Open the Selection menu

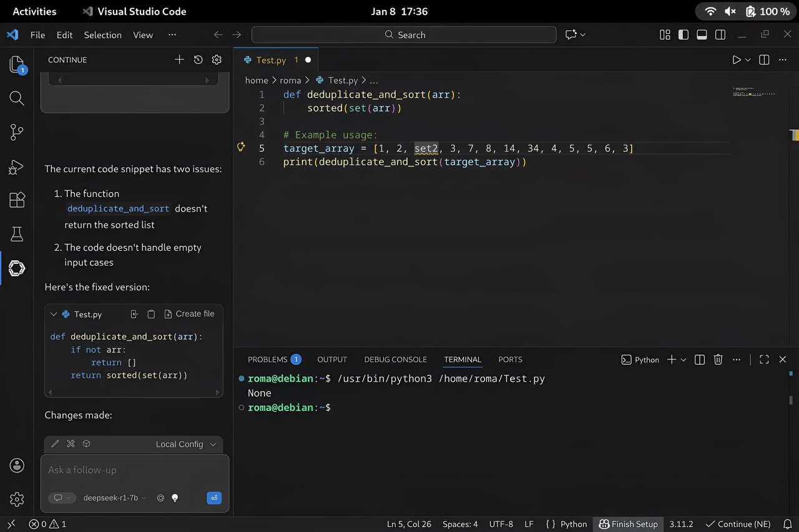tap(103, 35)
